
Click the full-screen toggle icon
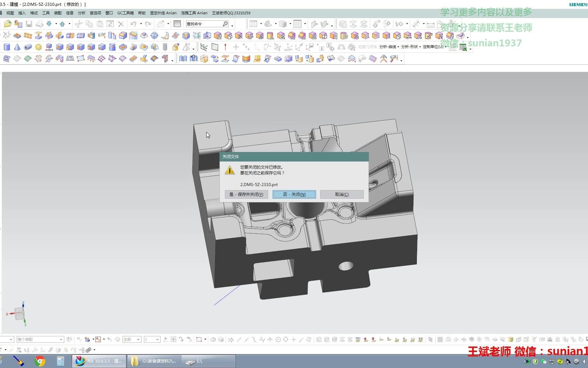point(177,24)
